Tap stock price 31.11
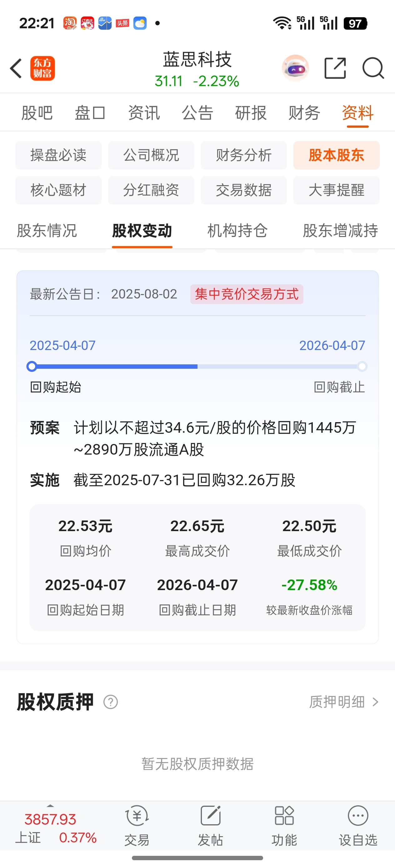Screen dimensions: 395x868 (x=168, y=81)
